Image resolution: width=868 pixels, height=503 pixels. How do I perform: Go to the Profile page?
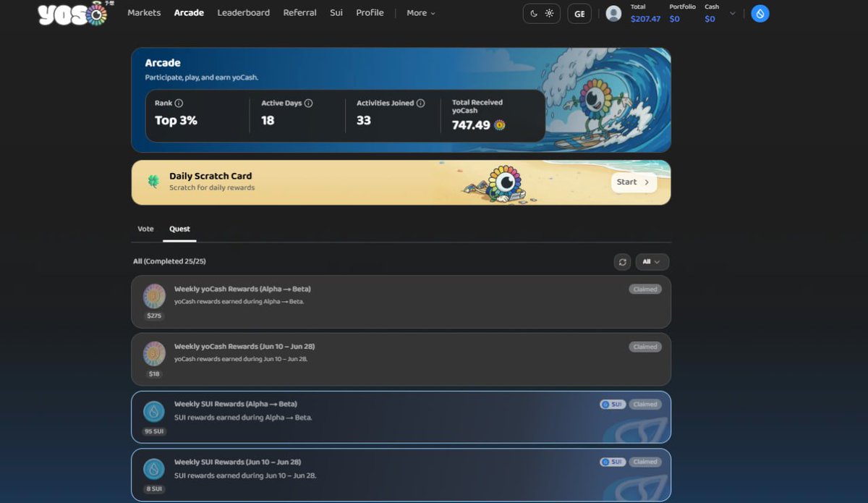point(370,13)
